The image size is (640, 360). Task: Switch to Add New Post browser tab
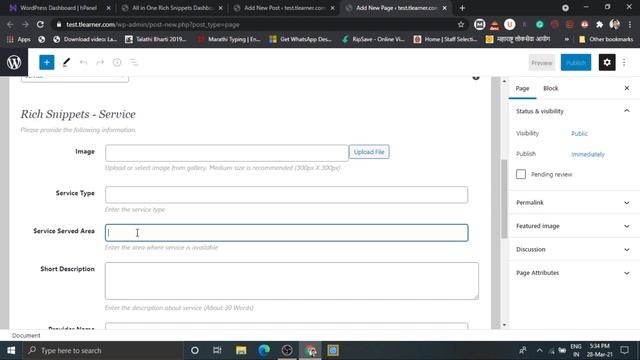pyautogui.click(x=284, y=8)
